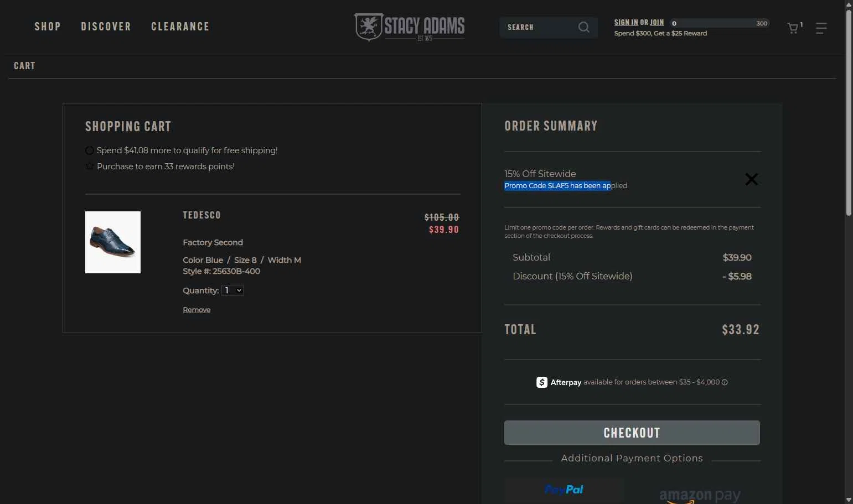Remove the applied promo code with X

pyautogui.click(x=751, y=179)
